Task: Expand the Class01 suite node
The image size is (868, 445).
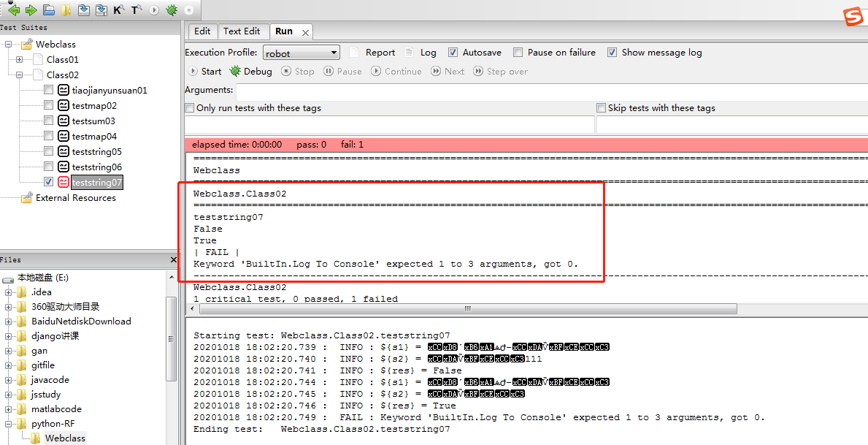Action: 20,59
